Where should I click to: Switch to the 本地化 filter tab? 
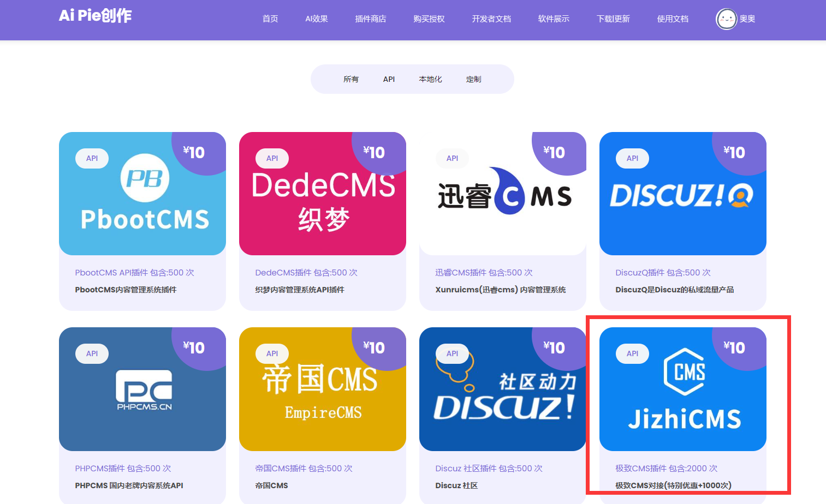point(430,79)
